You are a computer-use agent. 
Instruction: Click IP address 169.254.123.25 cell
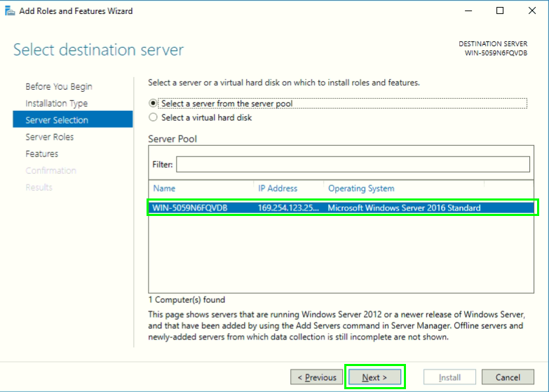pyautogui.click(x=288, y=208)
